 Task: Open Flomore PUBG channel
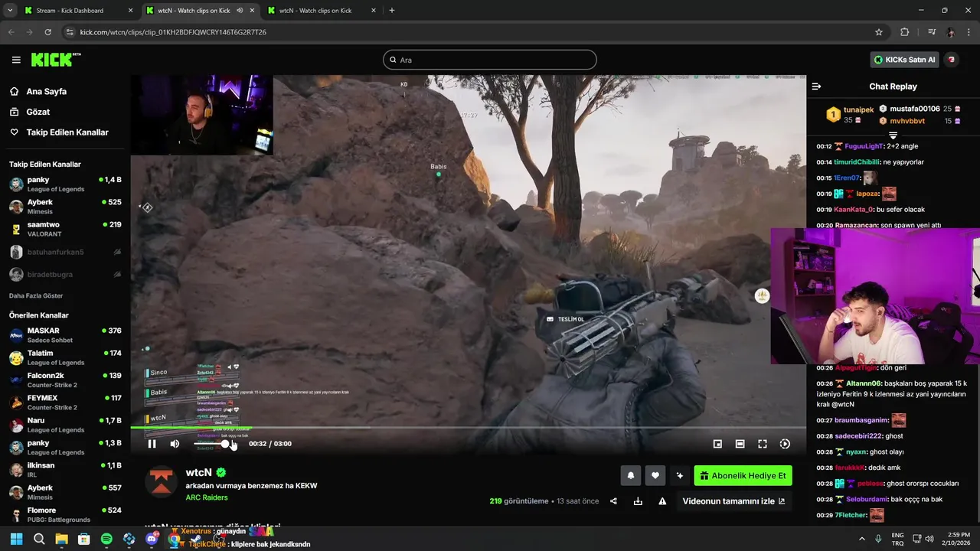pyautogui.click(x=65, y=514)
